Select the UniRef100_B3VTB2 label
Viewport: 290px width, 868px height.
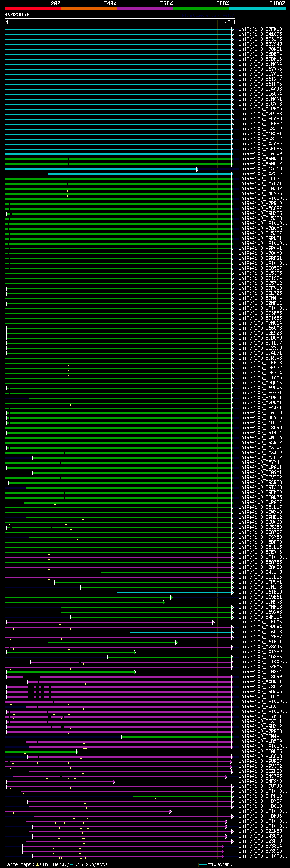coord(261,477)
